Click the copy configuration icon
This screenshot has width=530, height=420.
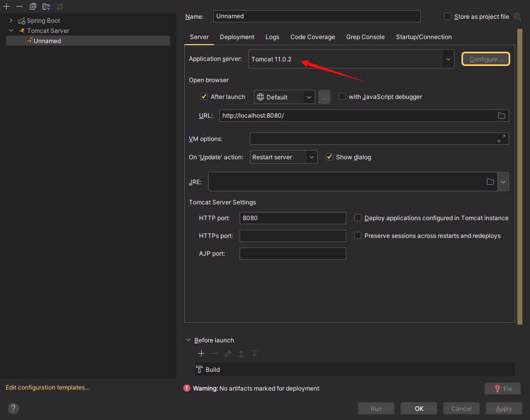[33, 7]
